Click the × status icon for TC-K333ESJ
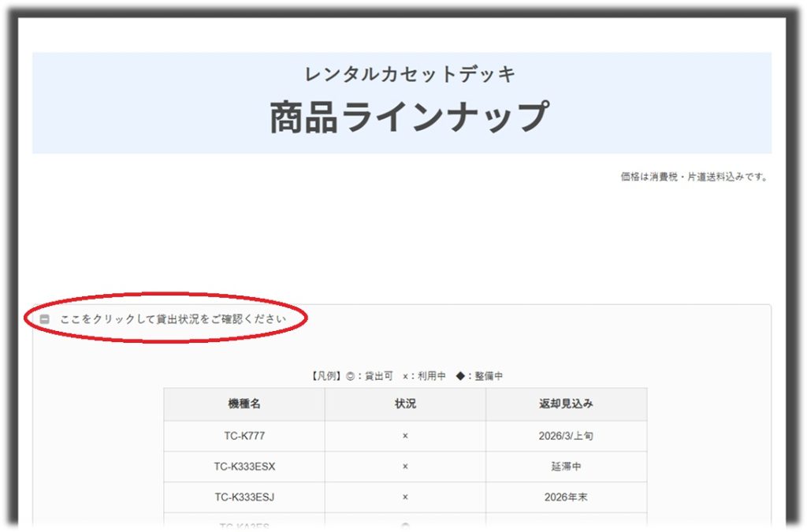Viewport: 807px width, 532px height. 405,497
